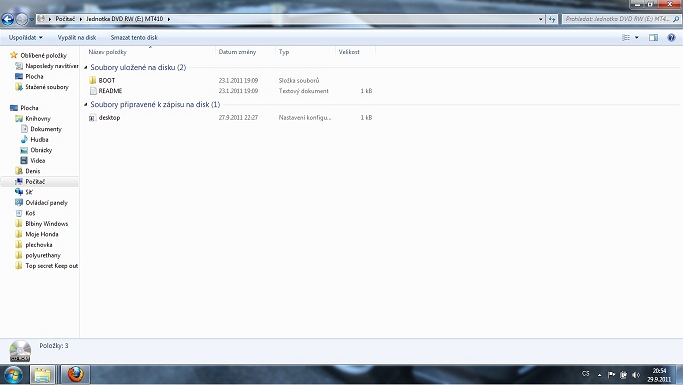The image size is (683, 385).
Task: Open the view options dropdown arrow
Action: coord(636,38)
